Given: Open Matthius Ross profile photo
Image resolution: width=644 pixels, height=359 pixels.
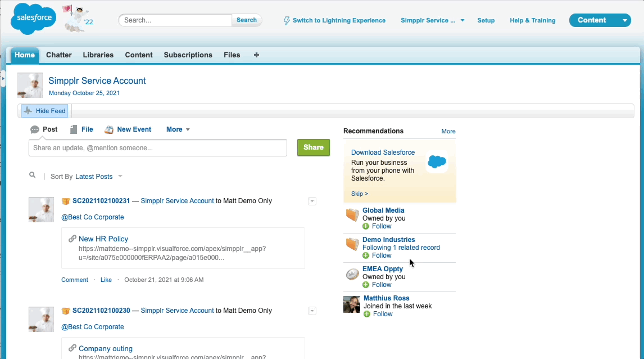Looking at the screenshot, I should tap(352, 304).
